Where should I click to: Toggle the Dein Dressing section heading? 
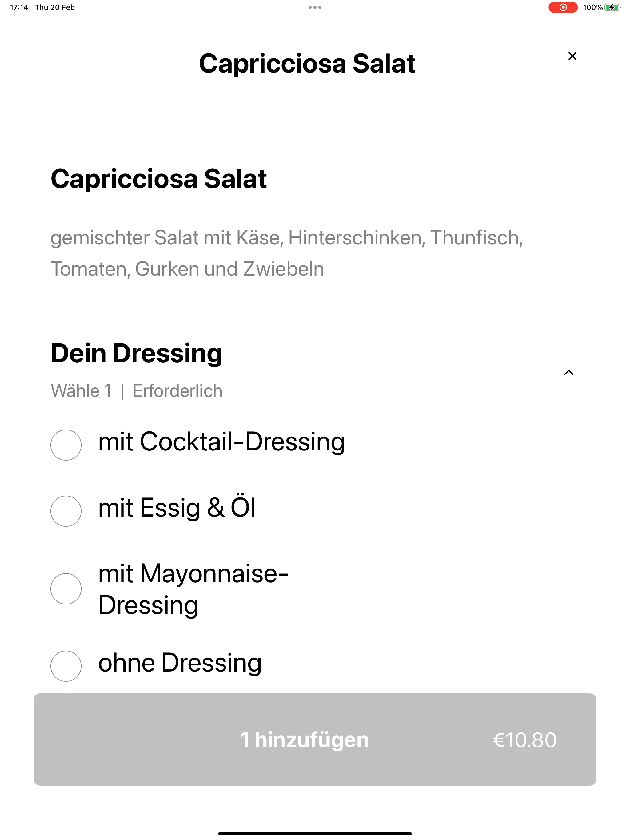click(136, 353)
